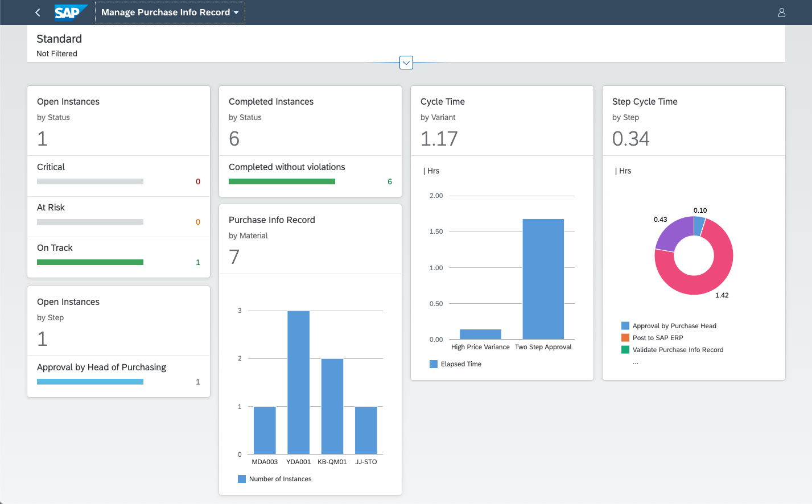
Task: Select the KB-QM01 bar in chart
Action: (x=332, y=406)
